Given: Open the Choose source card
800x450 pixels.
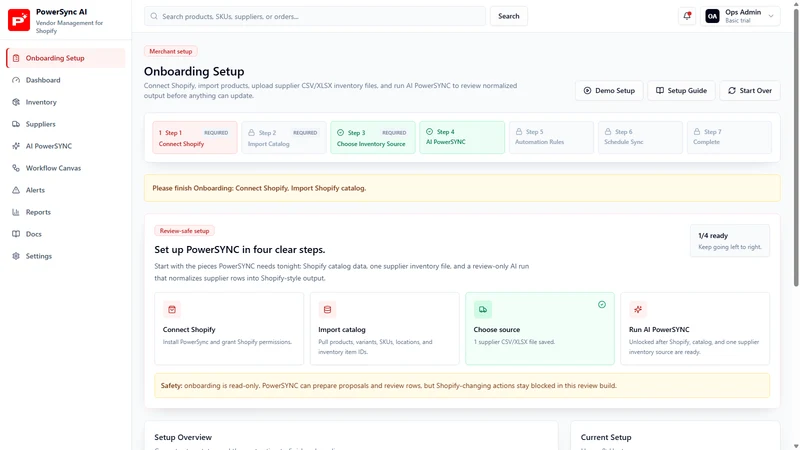Looking at the screenshot, I should tap(540, 329).
